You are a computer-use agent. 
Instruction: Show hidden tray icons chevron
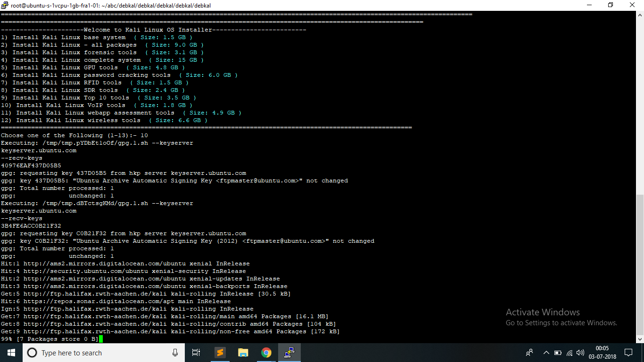tap(546, 353)
